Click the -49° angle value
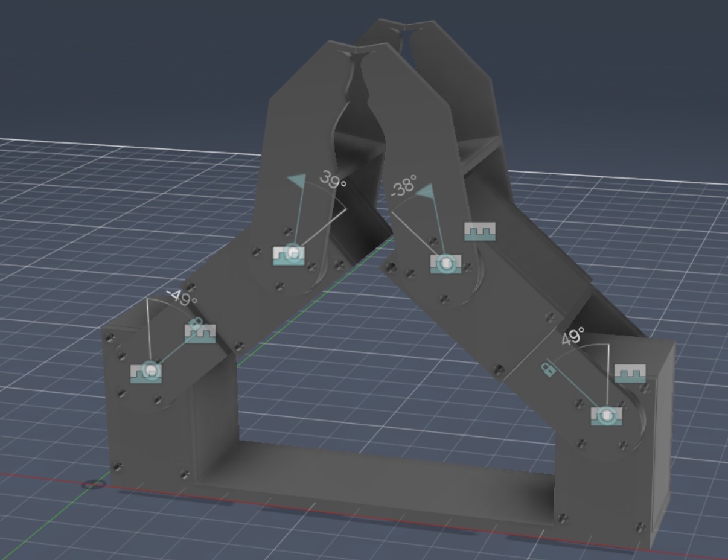The image size is (728, 560). 182,297
